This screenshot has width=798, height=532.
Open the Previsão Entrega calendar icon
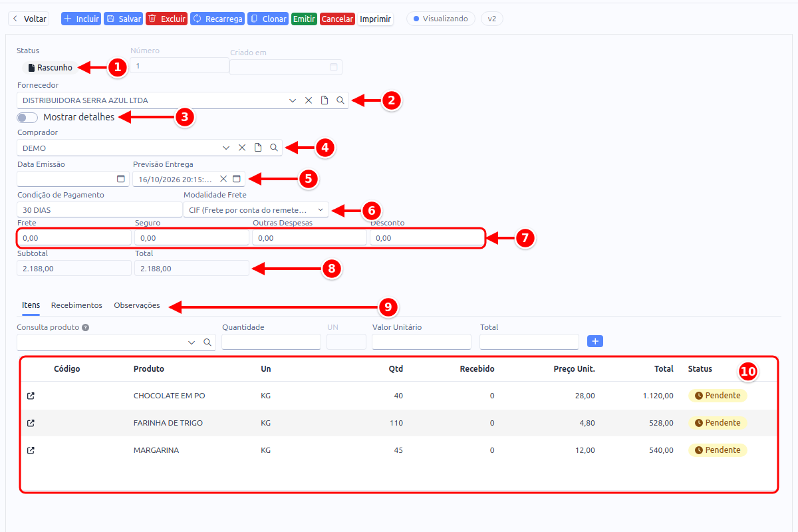(x=236, y=179)
